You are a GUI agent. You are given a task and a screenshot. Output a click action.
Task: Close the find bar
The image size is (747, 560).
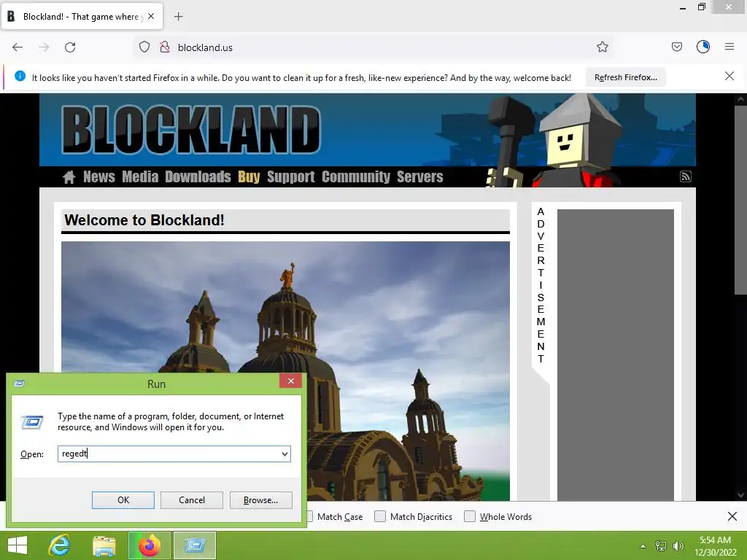pos(732,516)
